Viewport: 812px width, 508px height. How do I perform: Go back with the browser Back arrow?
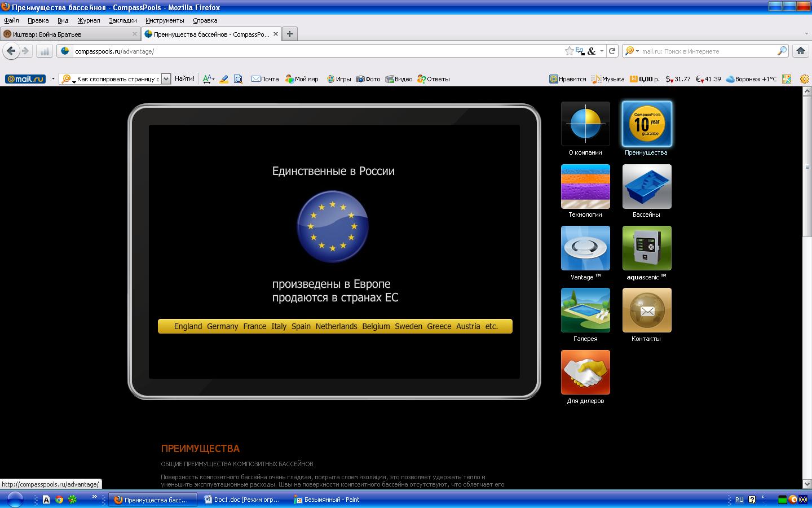11,51
